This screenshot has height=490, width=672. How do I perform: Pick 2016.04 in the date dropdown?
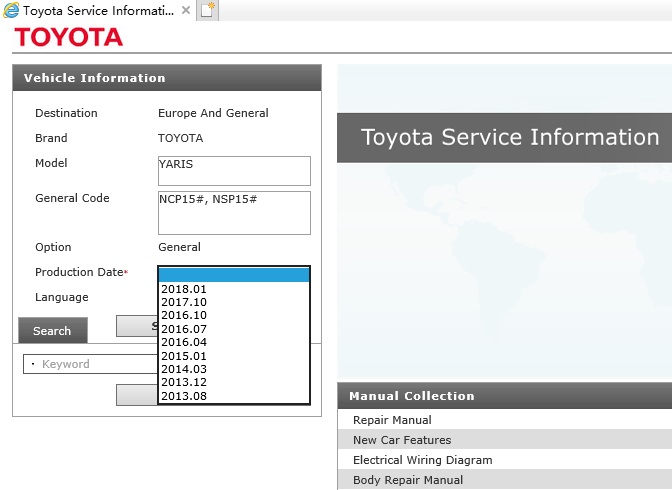pos(234,342)
